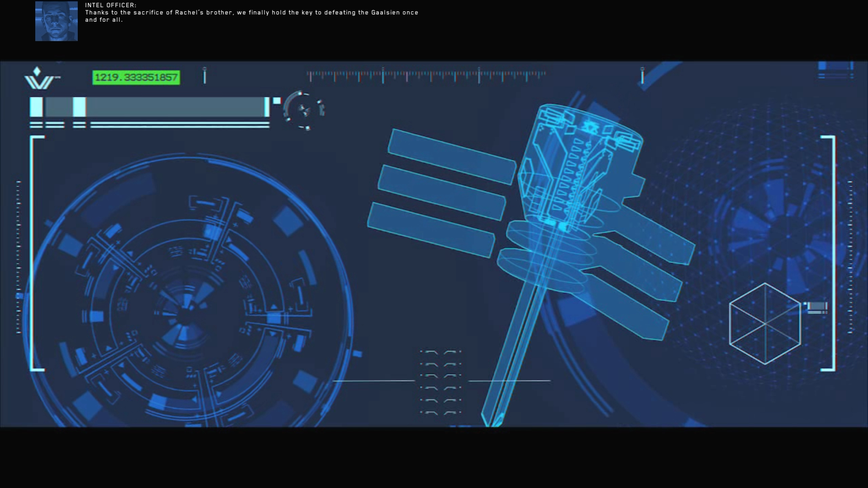Click the small label tag beside hexagon
This screenshot has height=488, width=868.
(816, 307)
